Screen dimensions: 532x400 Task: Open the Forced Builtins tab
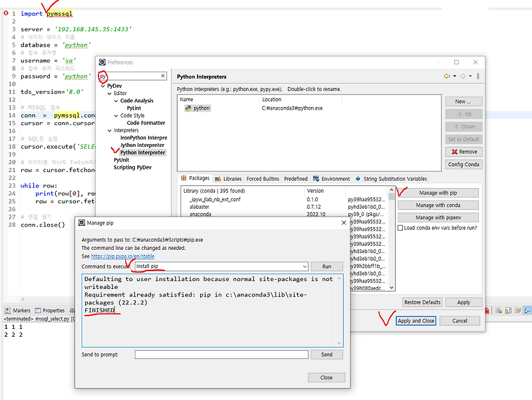264,178
